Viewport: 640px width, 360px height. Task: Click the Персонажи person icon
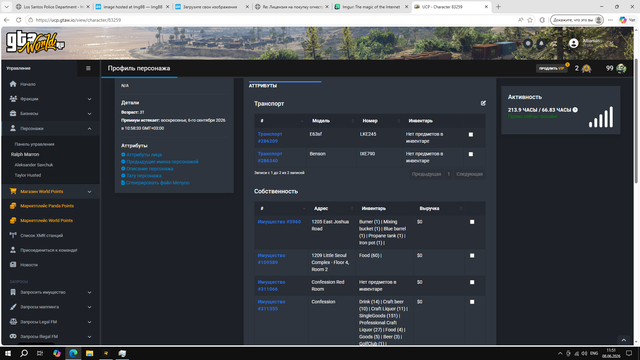click(x=13, y=128)
